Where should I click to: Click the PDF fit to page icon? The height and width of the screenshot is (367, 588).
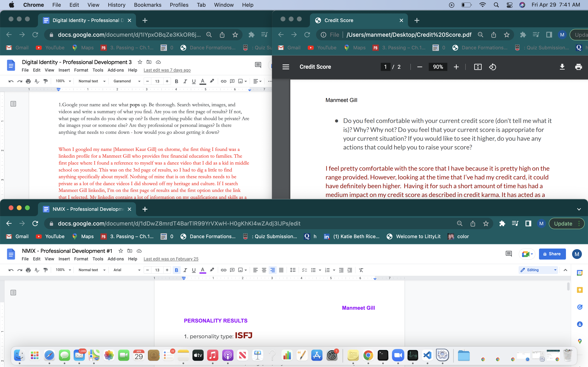(478, 67)
